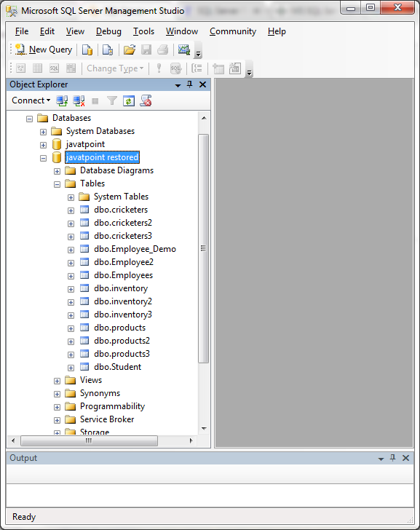
Task: Click Object Explorer horizontal scrollbar thumb
Action: 89,440
